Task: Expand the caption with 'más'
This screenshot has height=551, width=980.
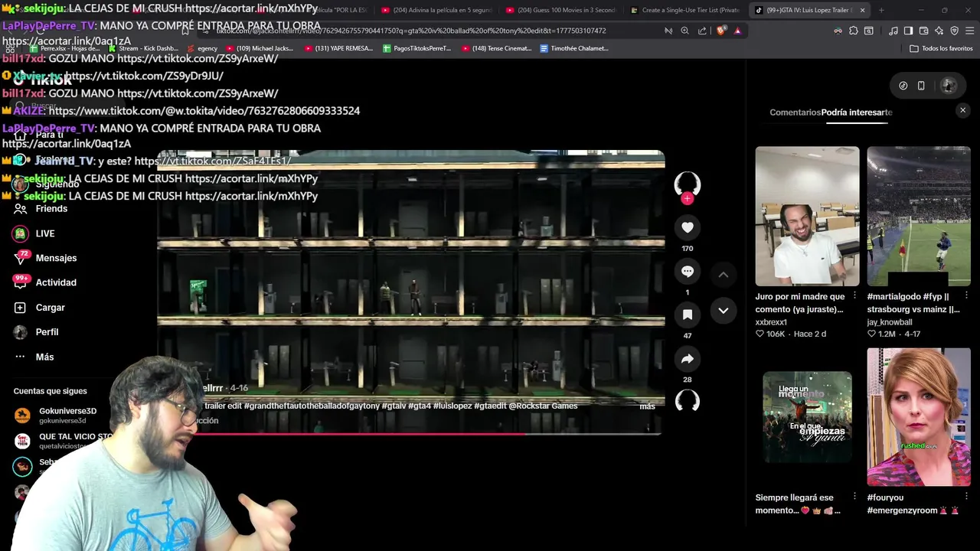Action: coord(647,406)
